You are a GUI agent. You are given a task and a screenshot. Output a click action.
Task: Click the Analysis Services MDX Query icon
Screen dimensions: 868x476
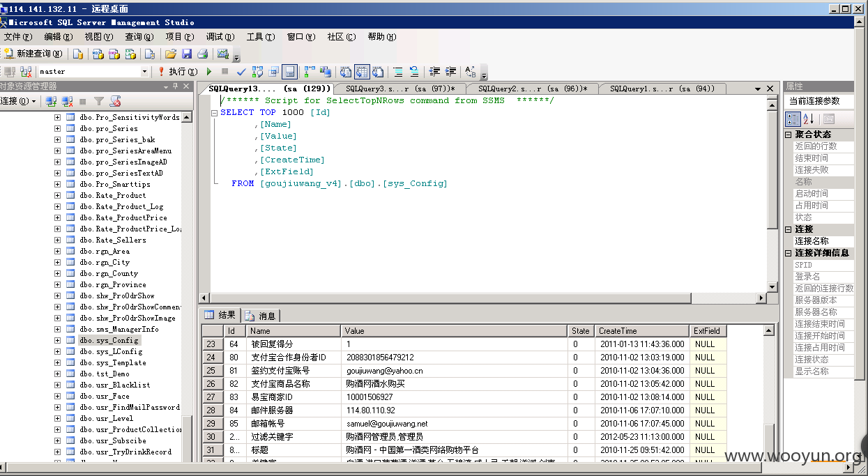pos(97,54)
